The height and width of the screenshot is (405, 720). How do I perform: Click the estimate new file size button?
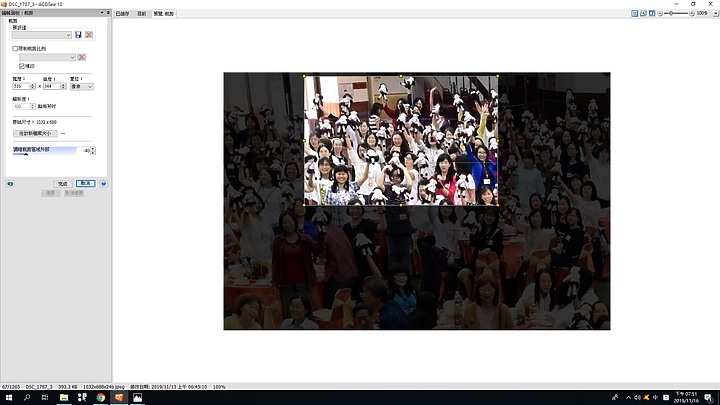(x=35, y=134)
